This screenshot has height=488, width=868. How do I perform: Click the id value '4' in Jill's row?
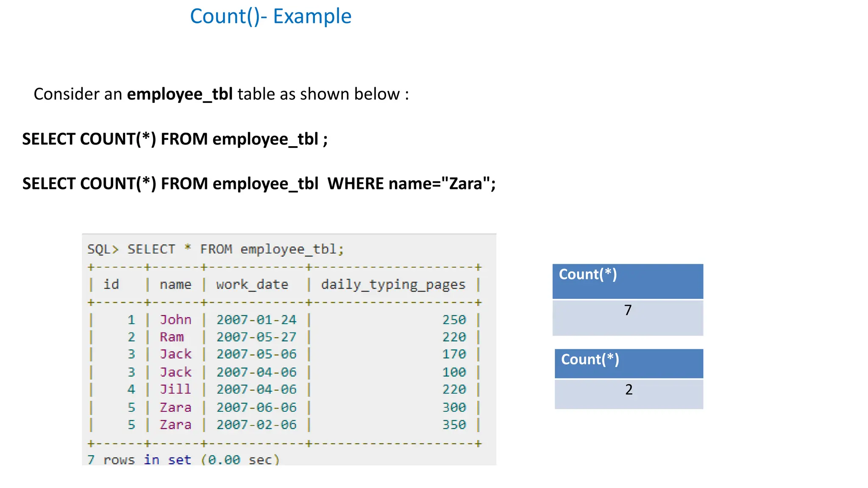click(x=131, y=389)
